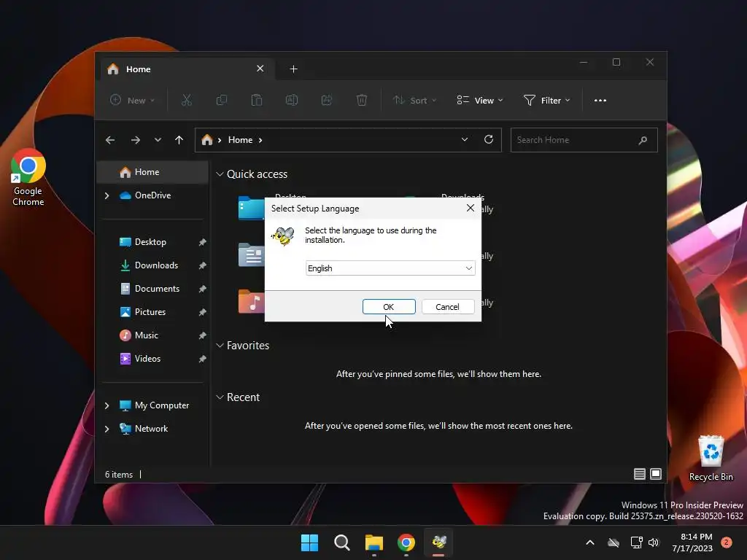Select the Music folder icon in Quick access

(x=251, y=301)
